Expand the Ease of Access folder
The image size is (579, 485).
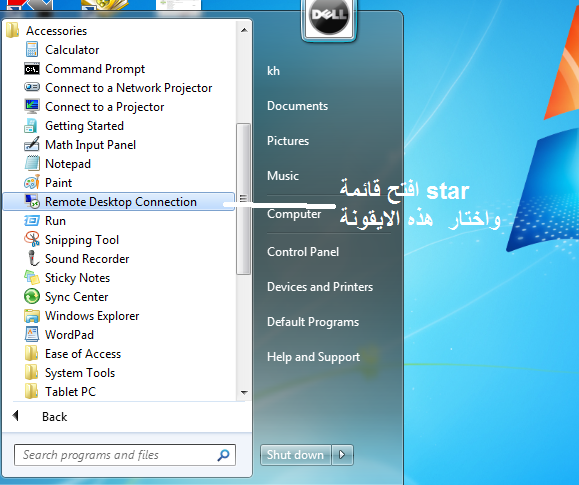[x=83, y=354]
